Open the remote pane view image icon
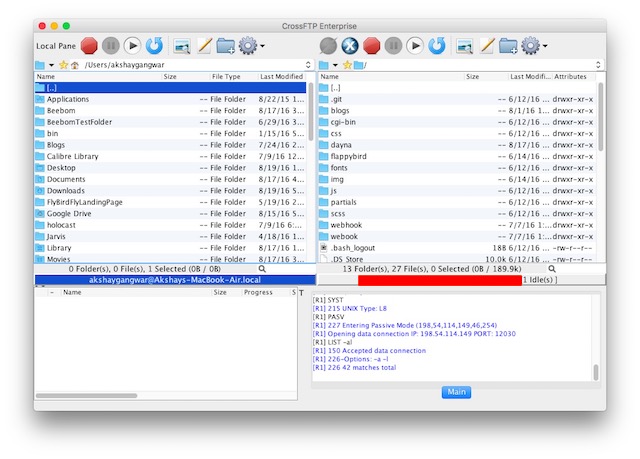The image size is (640, 459). pos(464,46)
